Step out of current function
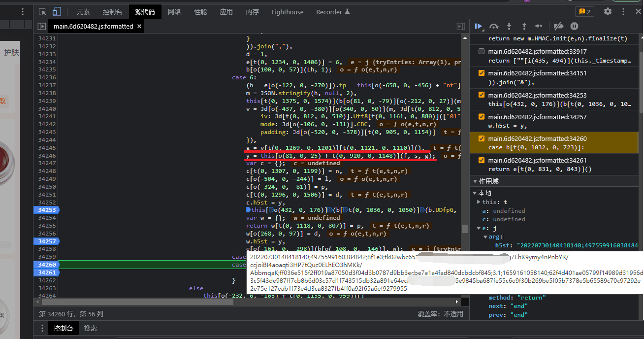Viewport: 644px width, 339px height. [524, 26]
